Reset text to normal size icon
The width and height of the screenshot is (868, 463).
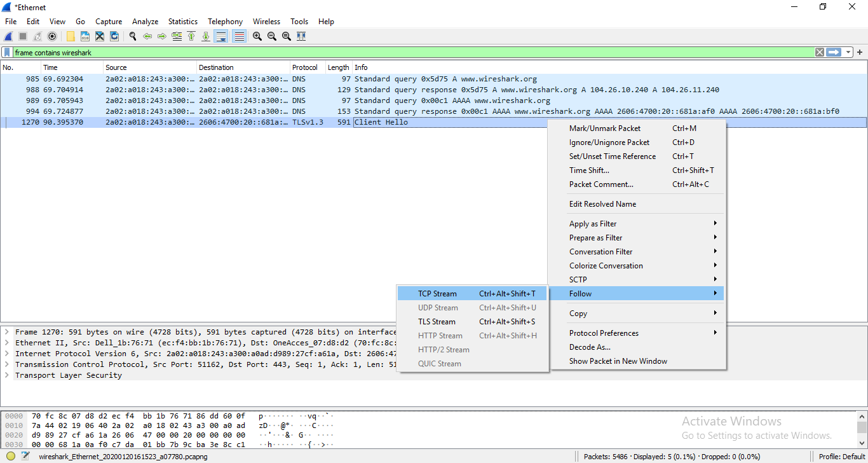click(287, 36)
